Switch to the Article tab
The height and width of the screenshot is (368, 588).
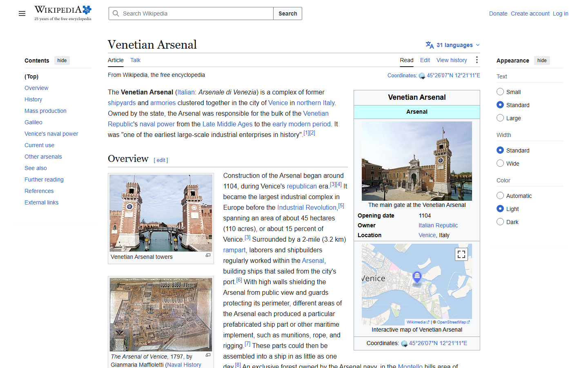pos(116,60)
